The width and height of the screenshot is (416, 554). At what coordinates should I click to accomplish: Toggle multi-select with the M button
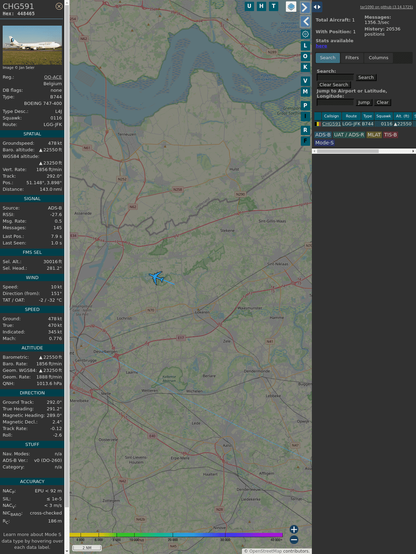(305, 92)
